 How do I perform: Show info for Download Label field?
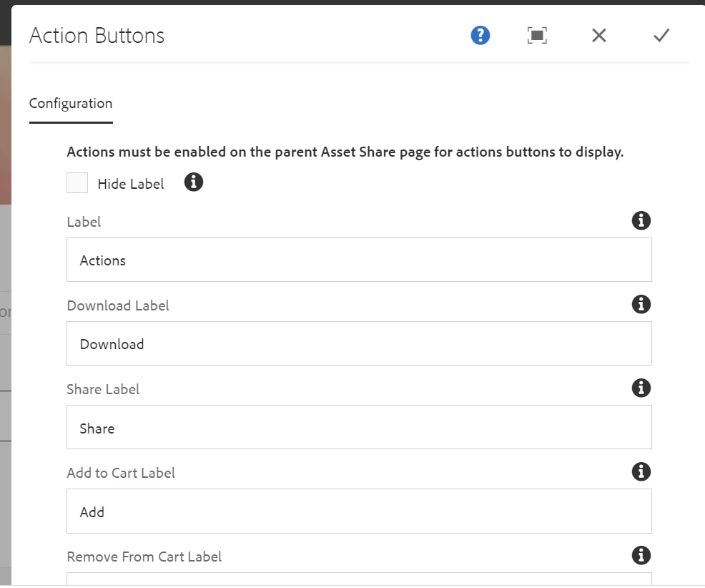[x=641, y=304]
